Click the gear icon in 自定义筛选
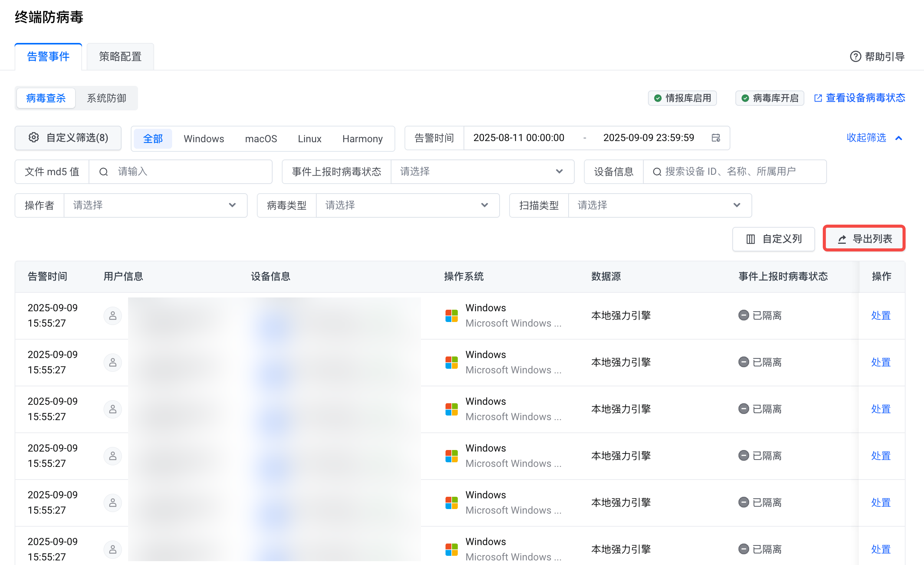 point(34,138)
